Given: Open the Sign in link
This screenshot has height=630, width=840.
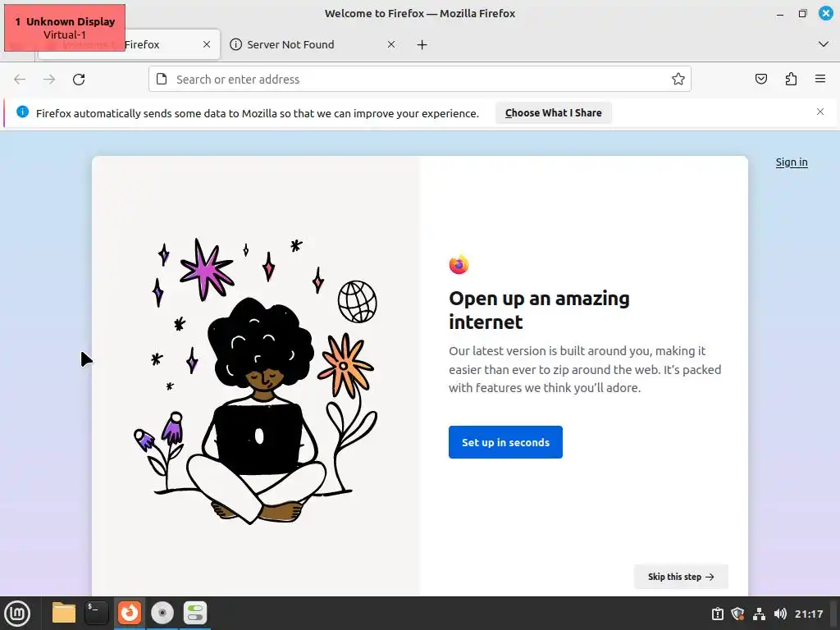Looking at the screenshot, I should pyautogui.click(x=792, y=162).
